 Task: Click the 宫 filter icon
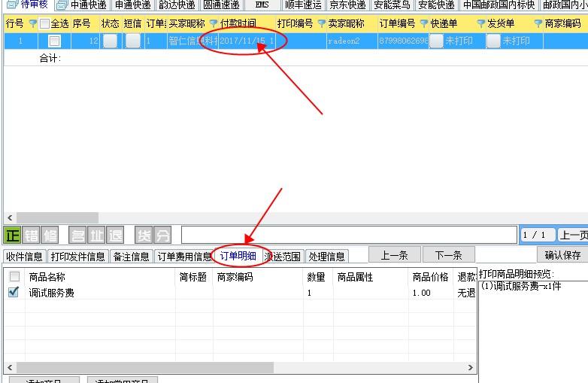(79, 235)
